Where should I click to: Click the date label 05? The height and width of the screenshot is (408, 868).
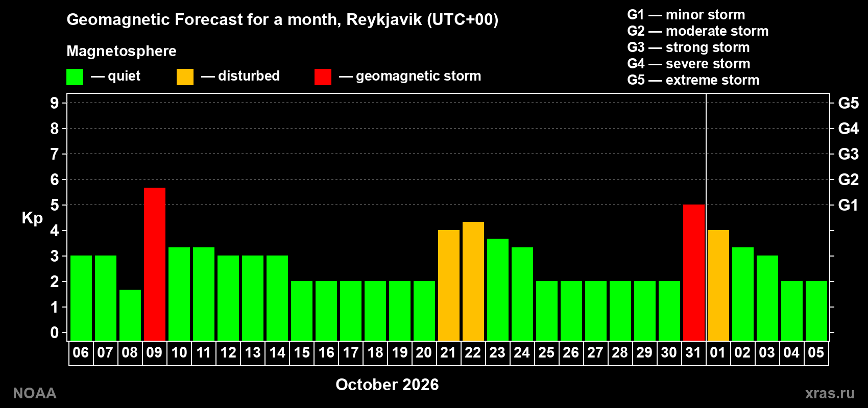tap(816, 352)
